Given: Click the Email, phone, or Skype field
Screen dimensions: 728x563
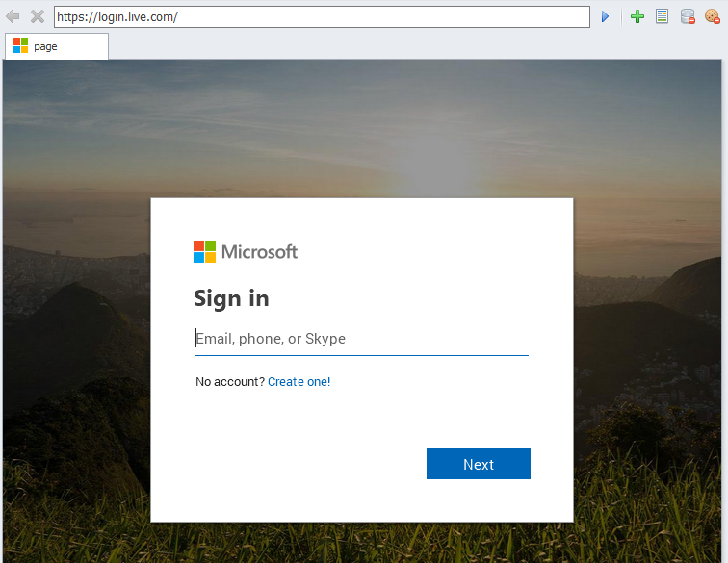Looking at the screenshot, I should 362,339.
